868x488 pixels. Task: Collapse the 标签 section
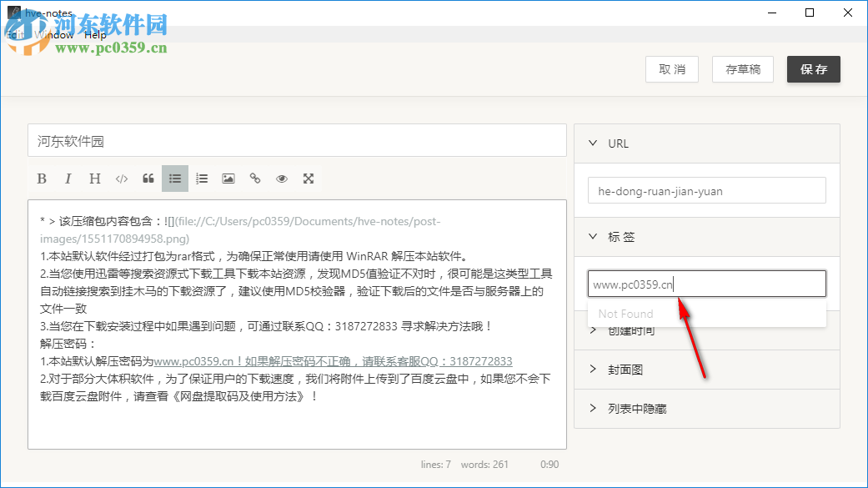[707, 237]
